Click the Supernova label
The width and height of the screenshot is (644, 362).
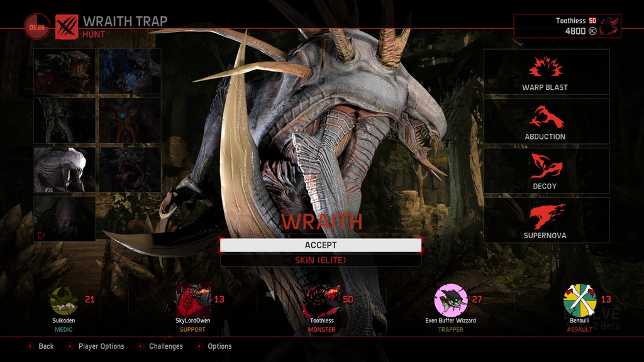coord(545,236)
